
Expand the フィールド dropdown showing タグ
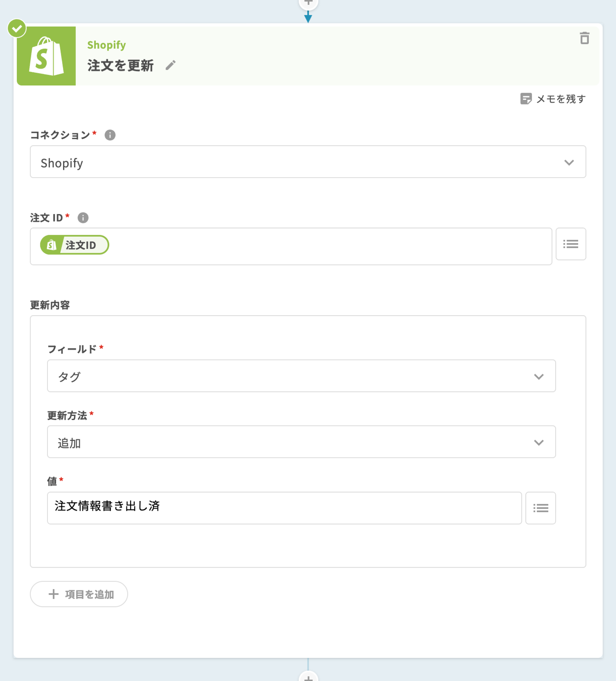coord(301,376)
